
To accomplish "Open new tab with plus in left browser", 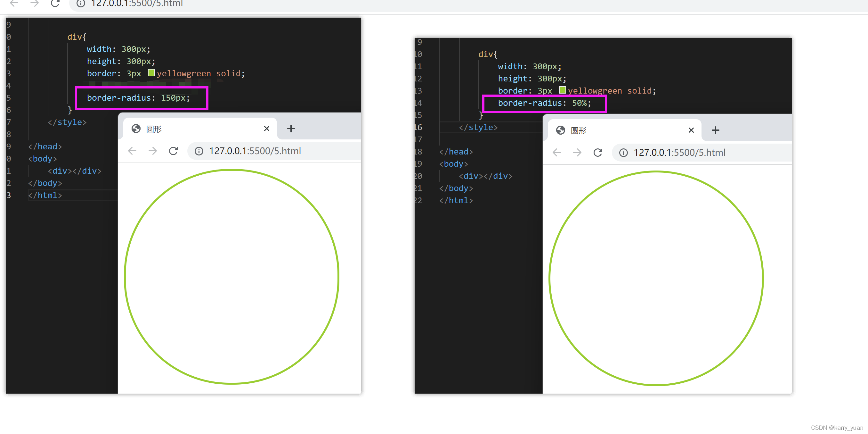I will point(291,129).
